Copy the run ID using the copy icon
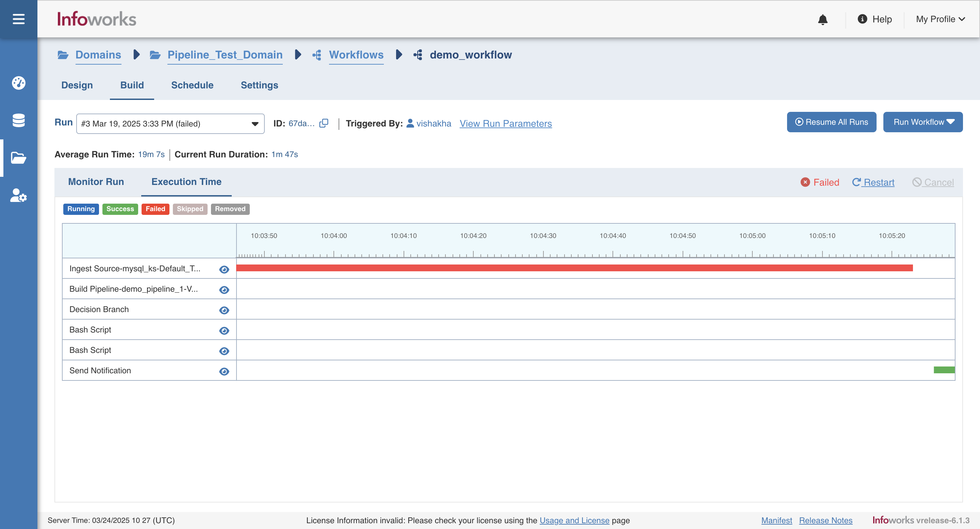 pos(324,123)
